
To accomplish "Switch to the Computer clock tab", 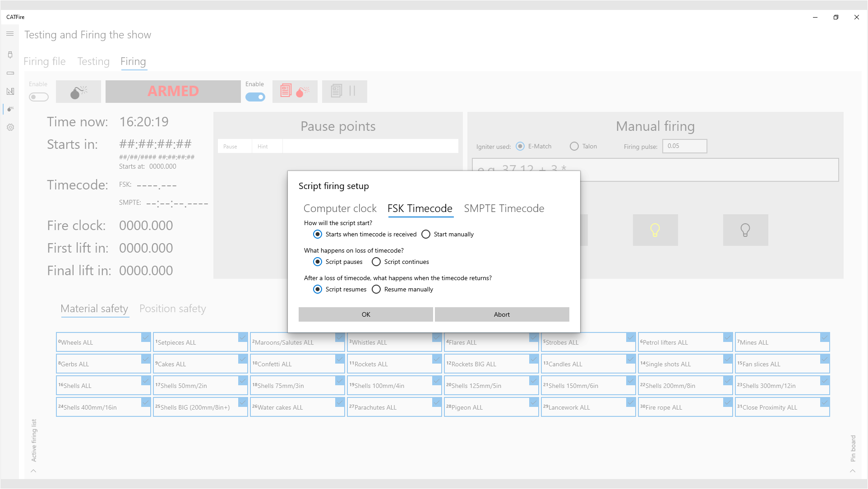I will click(x=340, y=208).
